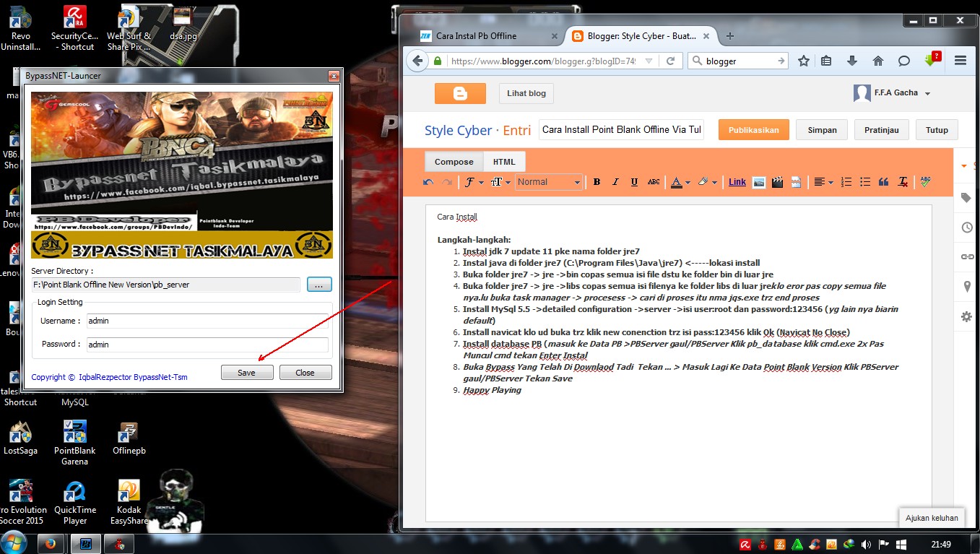
Task: Create a numbered list
Action: 847,182
